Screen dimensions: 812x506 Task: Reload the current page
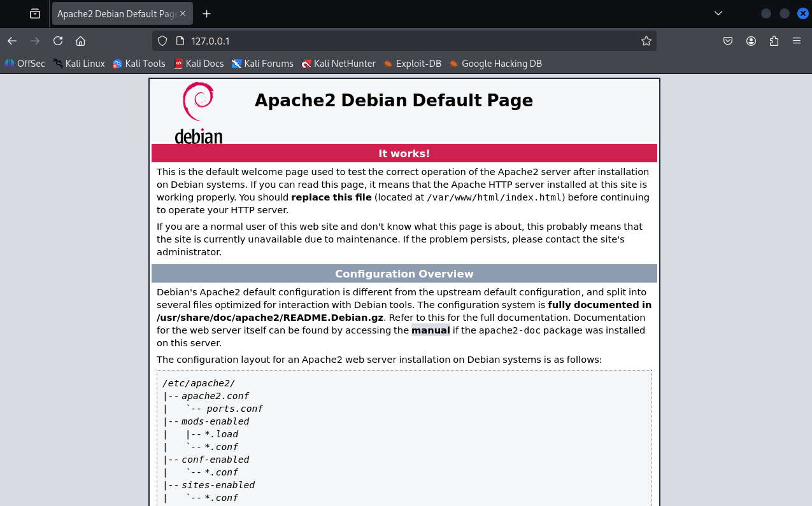click(58, 41)
